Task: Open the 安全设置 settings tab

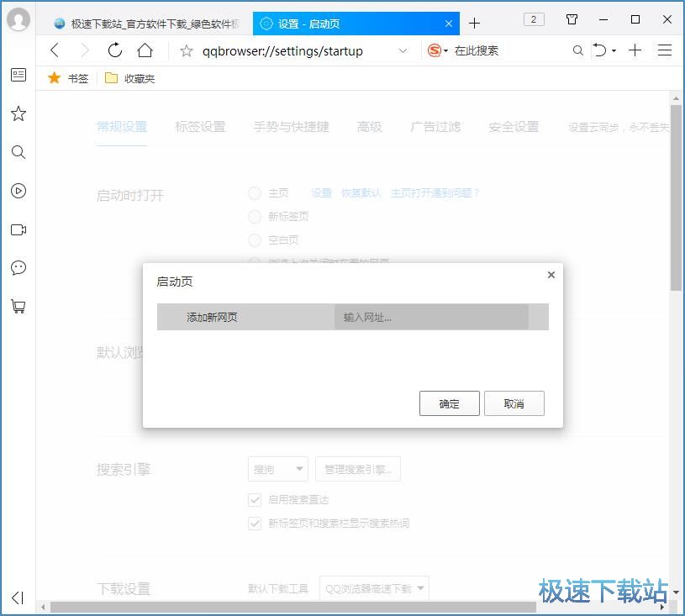Action: point(514,127)
